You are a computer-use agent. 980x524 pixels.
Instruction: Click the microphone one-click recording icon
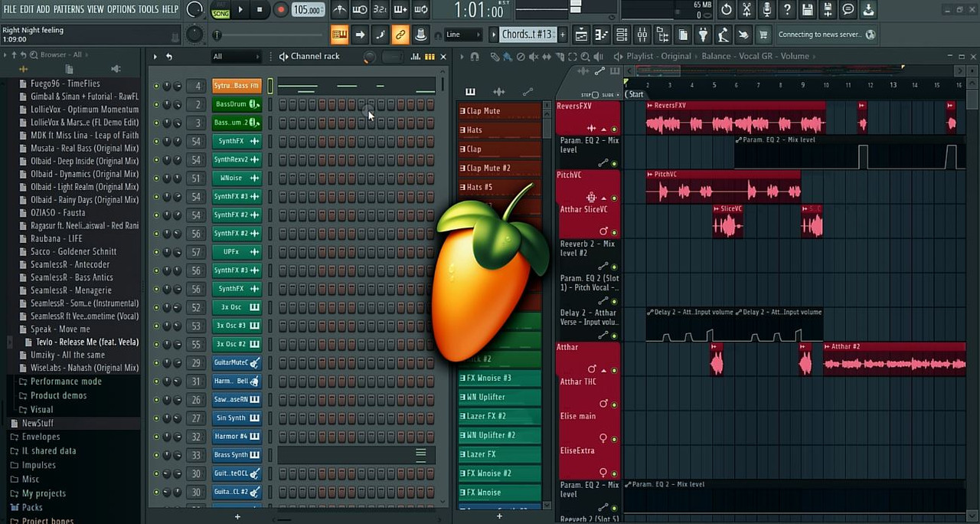coord(766,10)
